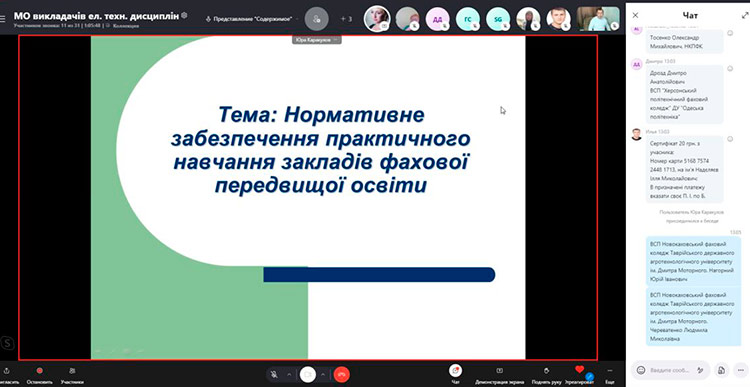Open settings gear next to meeting title
This screenshot has width=750, height=387.
click(185, 15)
